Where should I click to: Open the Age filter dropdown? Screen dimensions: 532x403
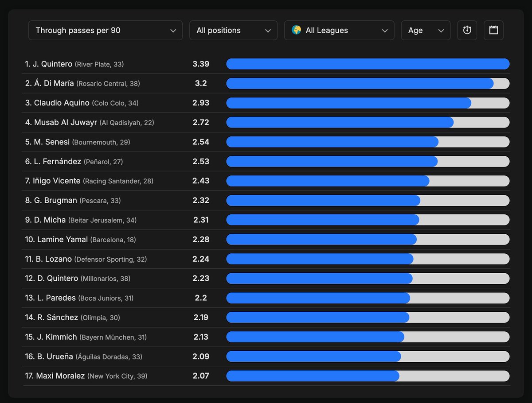tap(426, 31)
